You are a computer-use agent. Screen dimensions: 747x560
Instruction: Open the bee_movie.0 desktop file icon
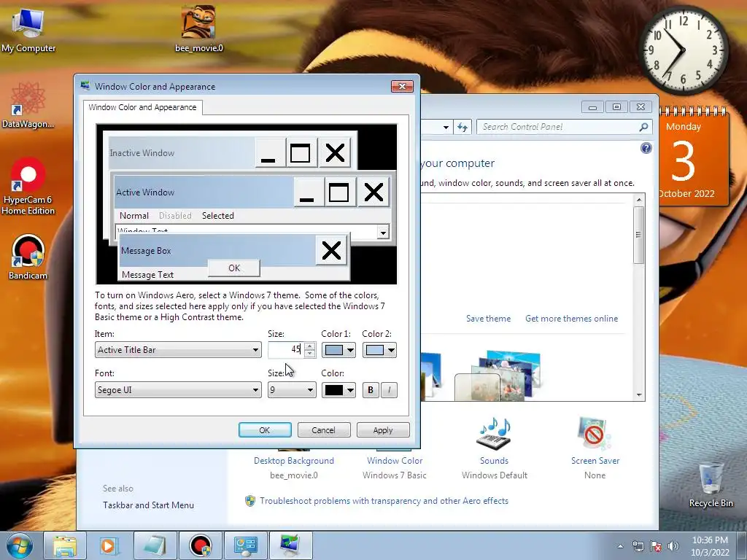[x=198, y=28]
